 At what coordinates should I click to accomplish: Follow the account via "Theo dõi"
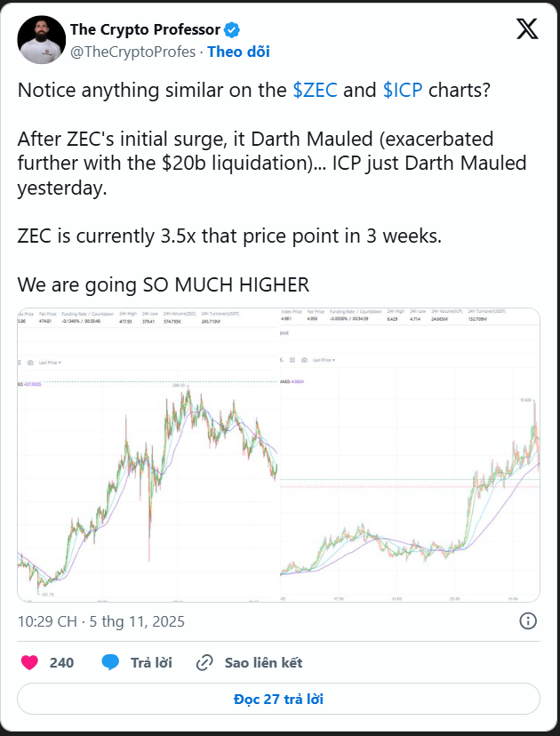coord(238,52)
